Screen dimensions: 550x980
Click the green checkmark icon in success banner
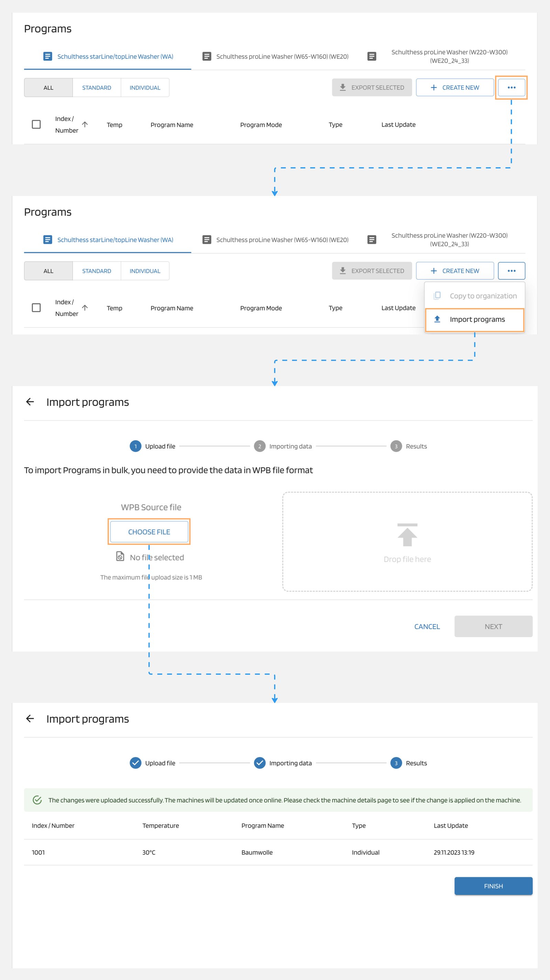[x=37, y=800]
